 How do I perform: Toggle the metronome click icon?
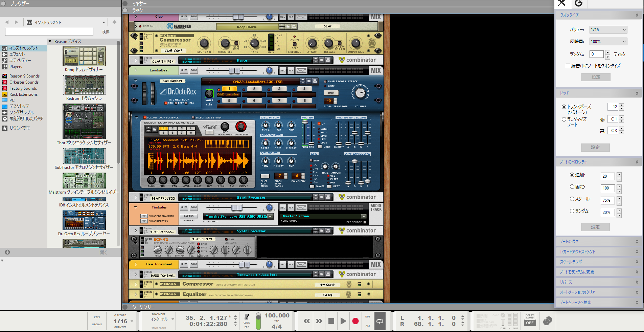247,316
